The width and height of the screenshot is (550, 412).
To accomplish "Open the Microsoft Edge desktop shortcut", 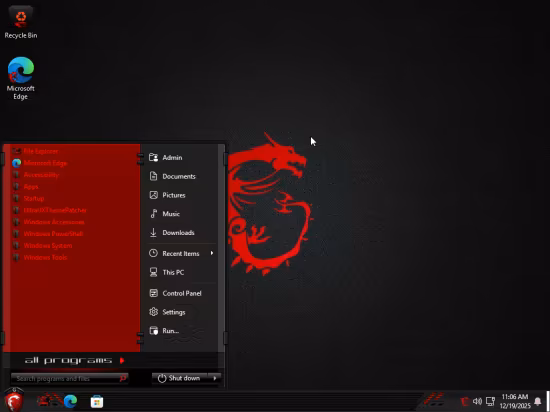I will click(x=21, y=78).
